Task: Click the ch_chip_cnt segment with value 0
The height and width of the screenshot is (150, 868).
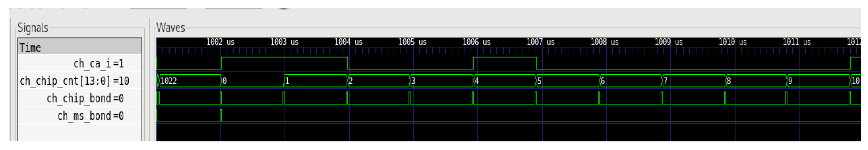Action: click(x=253, y=81)
